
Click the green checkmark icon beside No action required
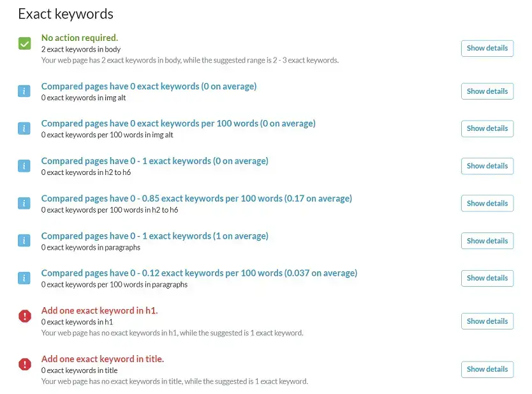pyautogui.click(x=24, y=44)
